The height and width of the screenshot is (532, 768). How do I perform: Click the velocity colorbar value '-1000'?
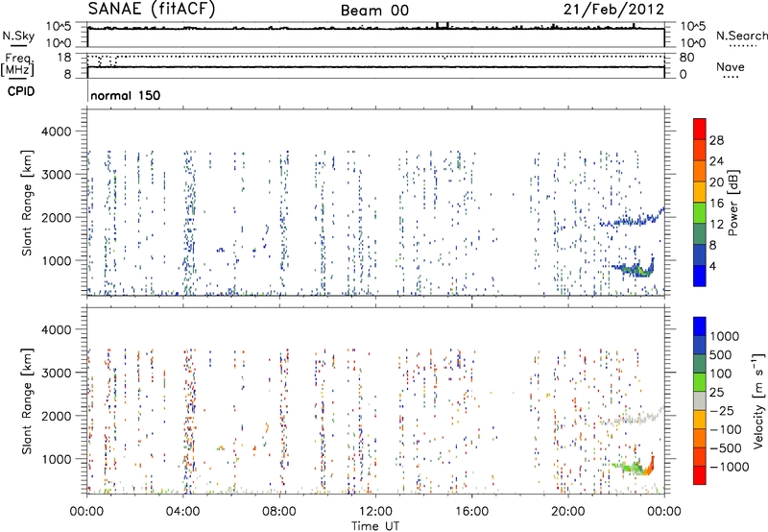point(730,467)
